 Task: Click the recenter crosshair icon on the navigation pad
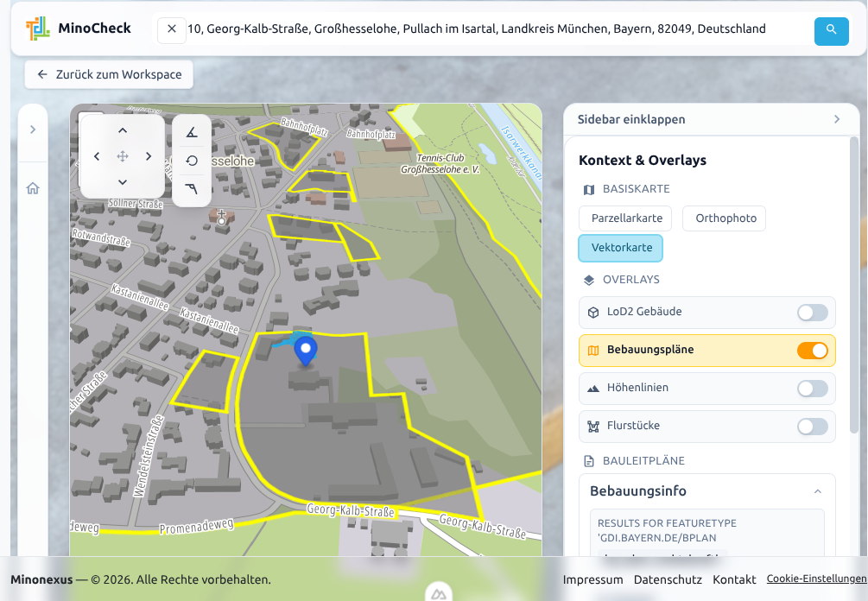coord(123,157)
